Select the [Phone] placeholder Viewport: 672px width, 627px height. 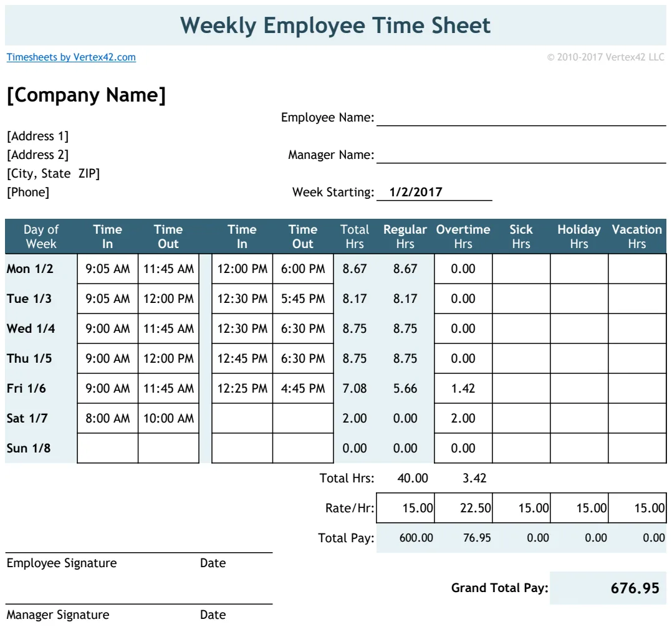coord(28,193)
